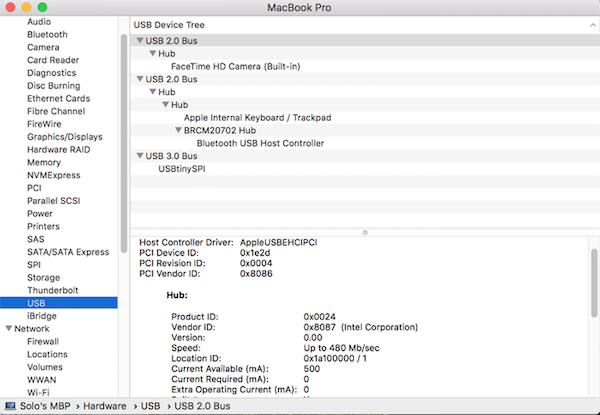Open the Diagnostics section
The image size is (600, 415).
(x=51, y=73)
